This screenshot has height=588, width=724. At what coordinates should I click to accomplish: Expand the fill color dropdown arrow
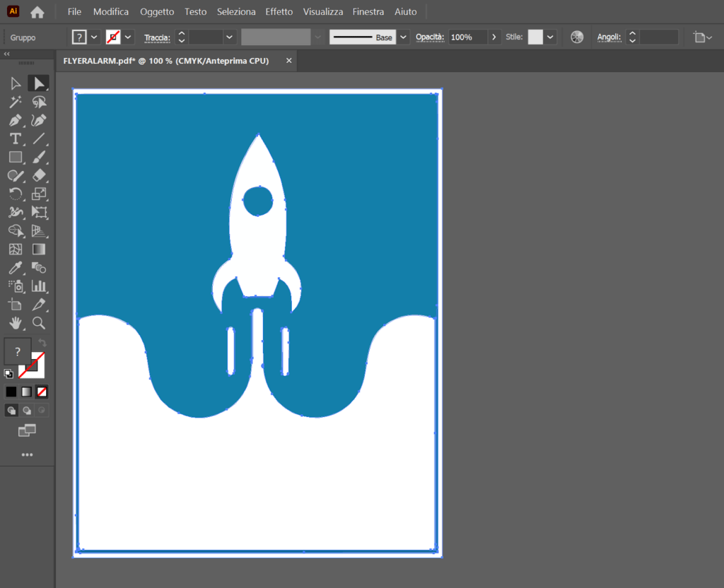(94, 37)
